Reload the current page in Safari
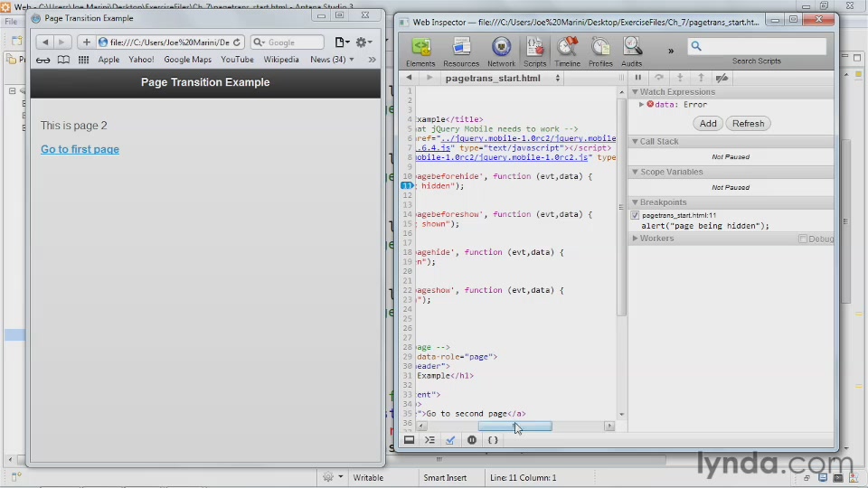 click(237, 42)
